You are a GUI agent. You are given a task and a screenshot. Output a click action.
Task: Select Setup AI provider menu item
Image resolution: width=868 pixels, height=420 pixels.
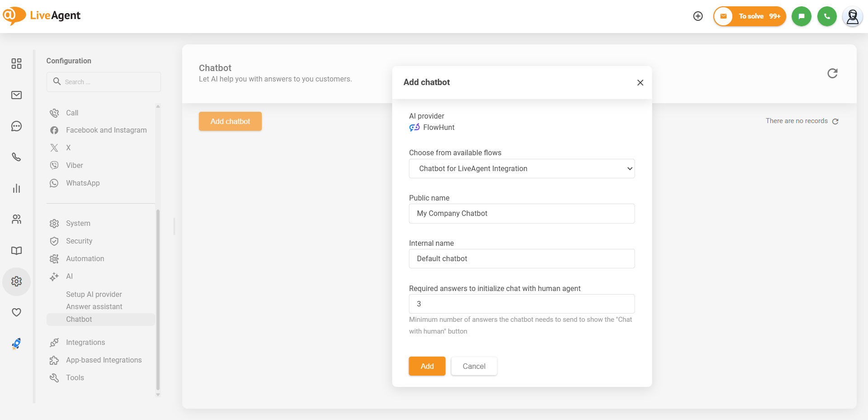click(x=94, y=294)
